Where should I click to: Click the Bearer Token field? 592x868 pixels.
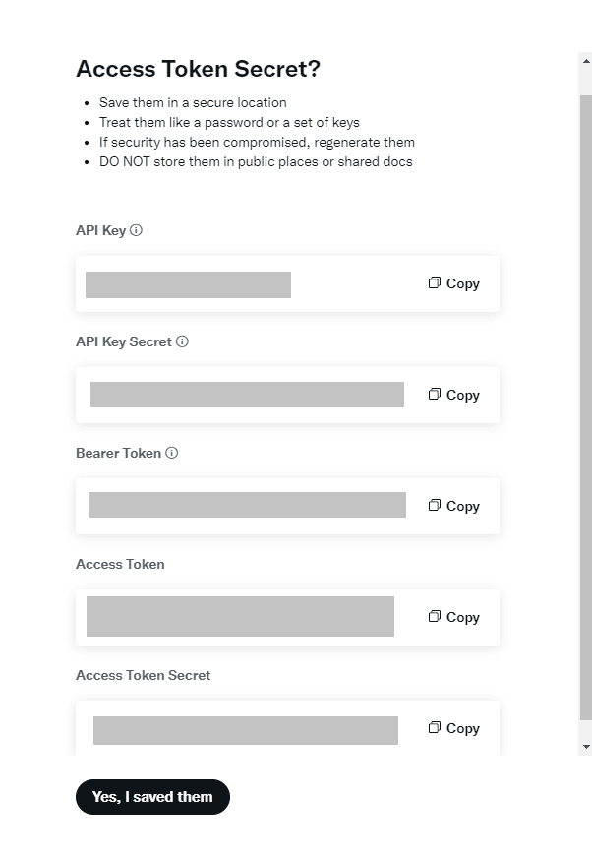(287, 506)
